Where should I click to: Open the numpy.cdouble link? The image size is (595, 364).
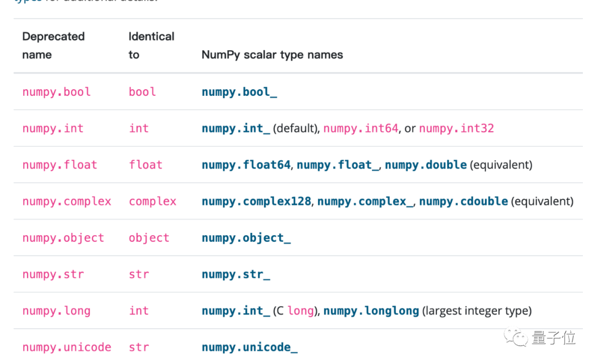tap(463, 201)
